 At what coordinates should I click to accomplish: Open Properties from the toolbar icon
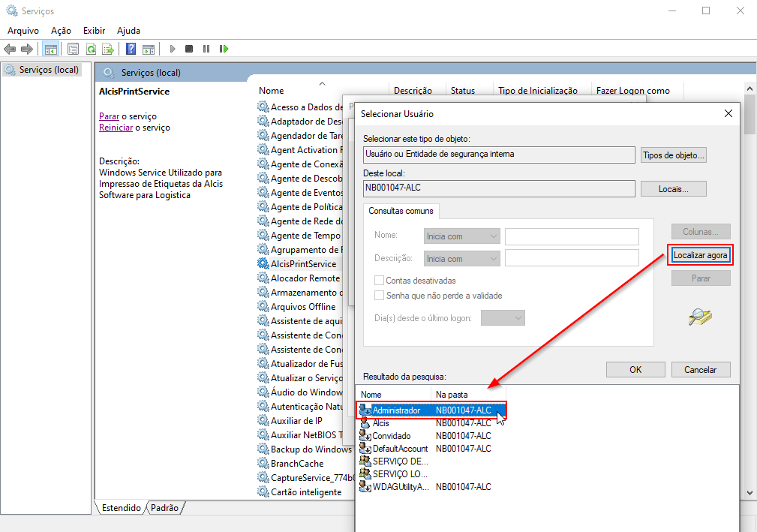73,49
